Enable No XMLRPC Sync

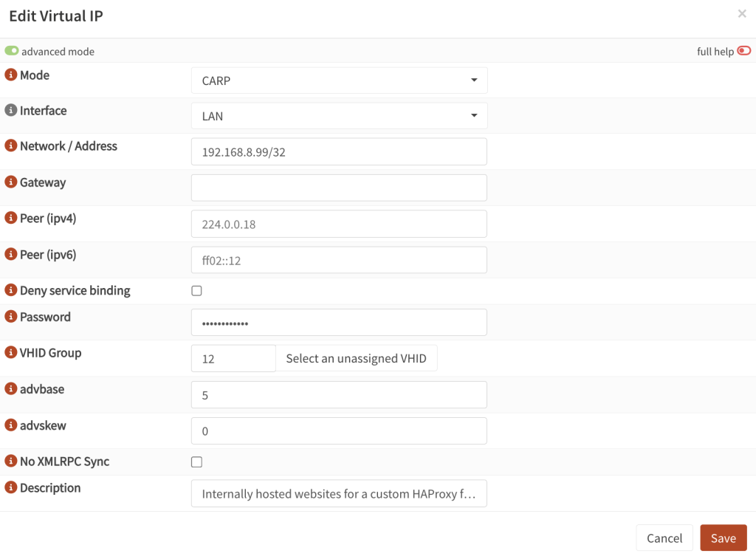(196, 461)
